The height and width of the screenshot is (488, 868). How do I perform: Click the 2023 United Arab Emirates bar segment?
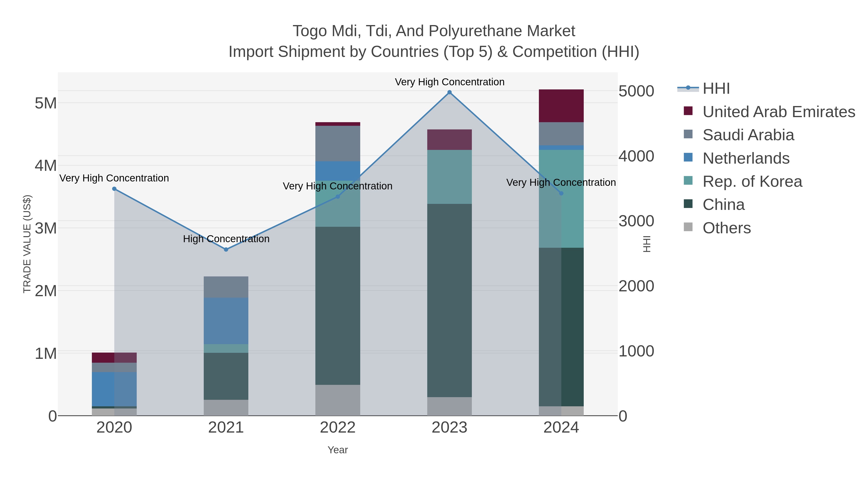pyautogui.click(x=449, y=140)
